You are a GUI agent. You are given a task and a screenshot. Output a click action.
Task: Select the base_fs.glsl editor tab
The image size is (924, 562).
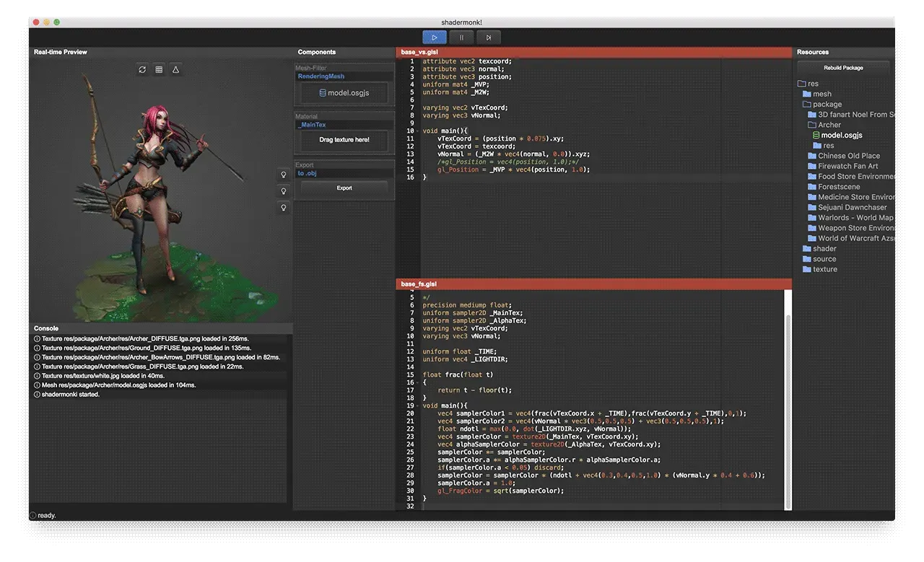[594, 284]
